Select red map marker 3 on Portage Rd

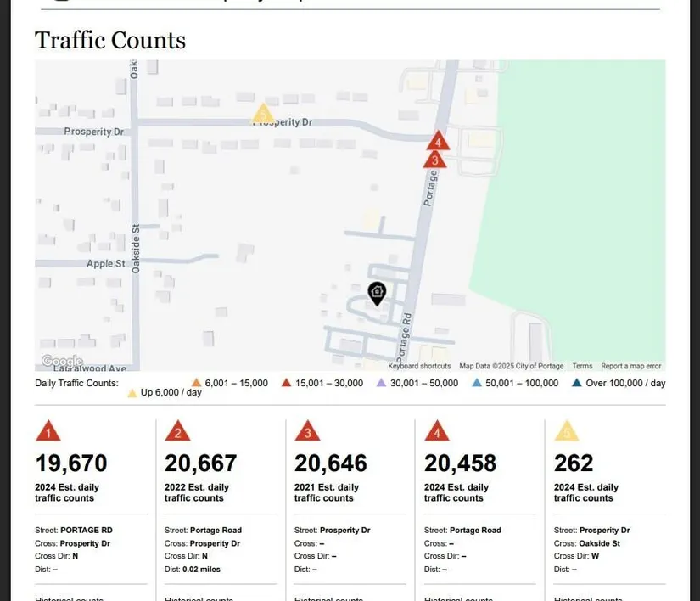click(434, 159)
